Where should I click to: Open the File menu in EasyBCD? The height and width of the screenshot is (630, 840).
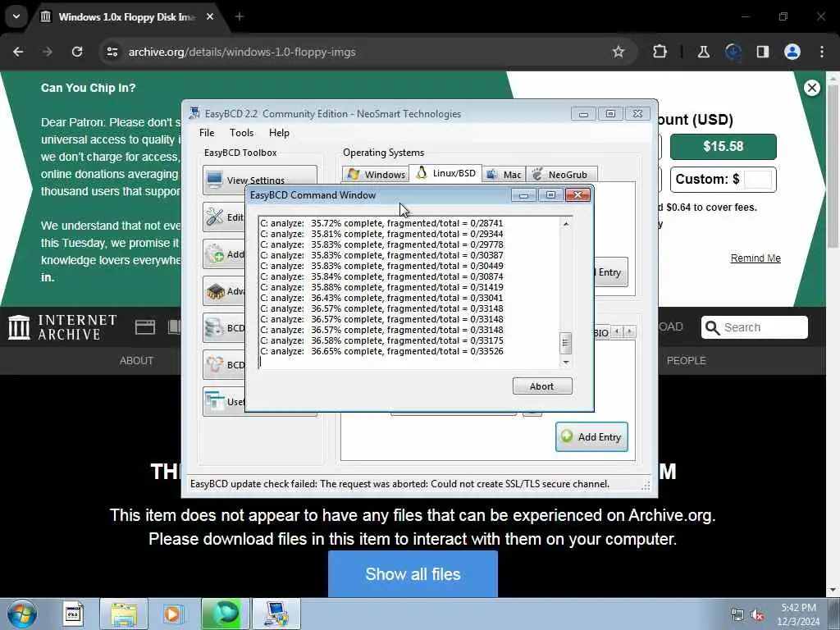[206, 133]
